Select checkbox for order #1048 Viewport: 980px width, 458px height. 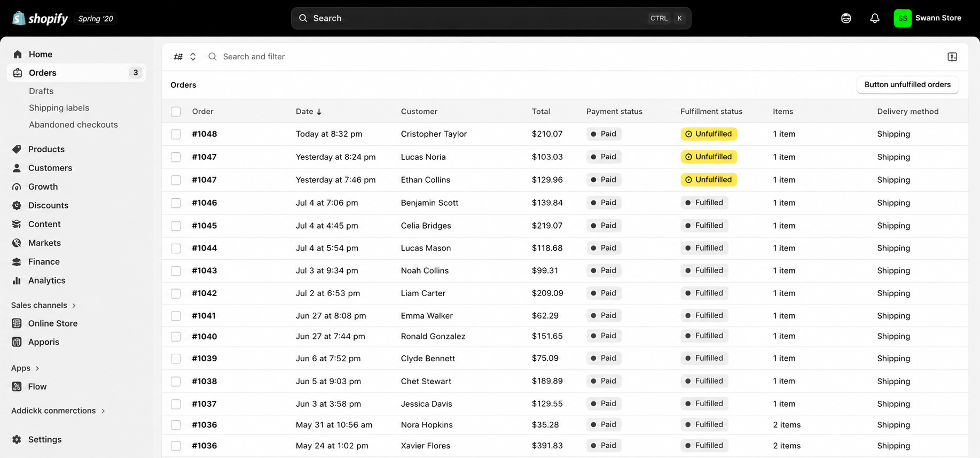pyautogui.click(x=176, y=134)
